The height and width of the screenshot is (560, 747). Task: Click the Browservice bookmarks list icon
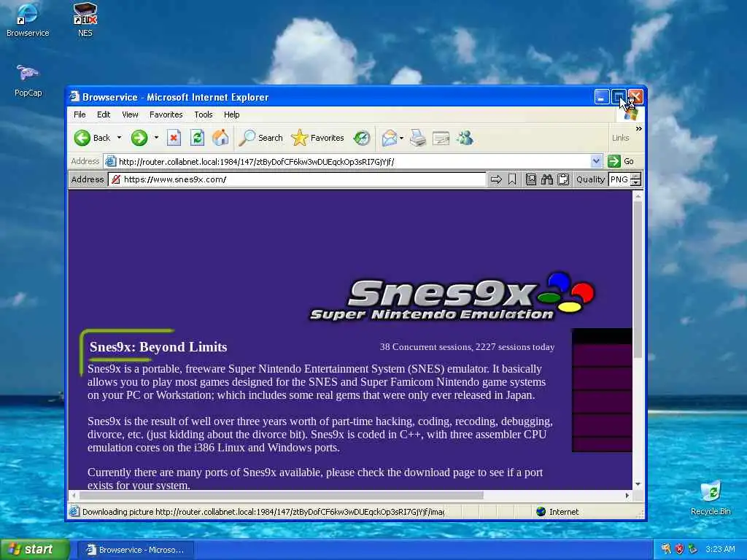[x=531, y=179]
